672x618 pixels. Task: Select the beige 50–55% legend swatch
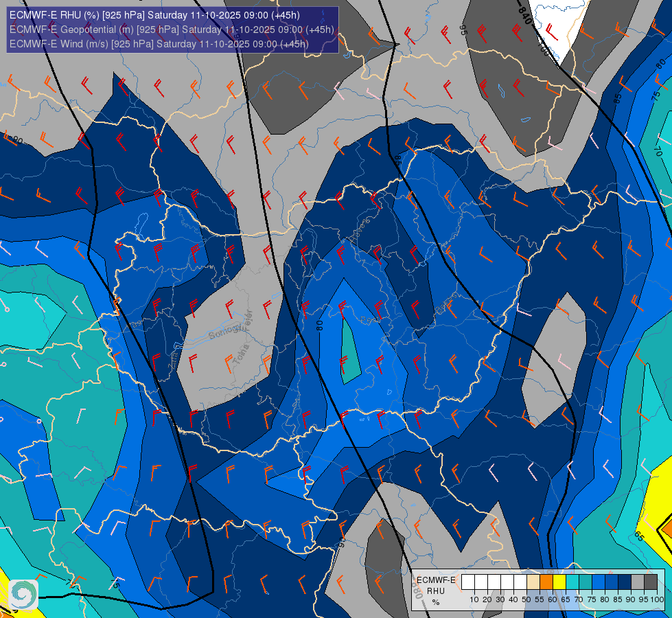533,582
